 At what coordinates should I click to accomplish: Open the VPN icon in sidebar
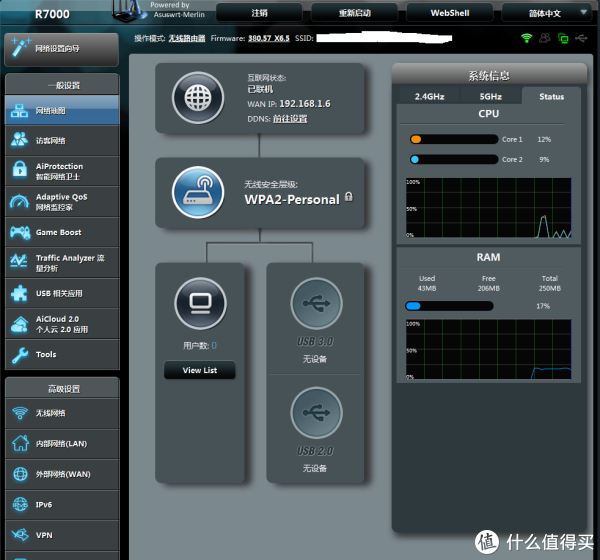pos(20,534)
